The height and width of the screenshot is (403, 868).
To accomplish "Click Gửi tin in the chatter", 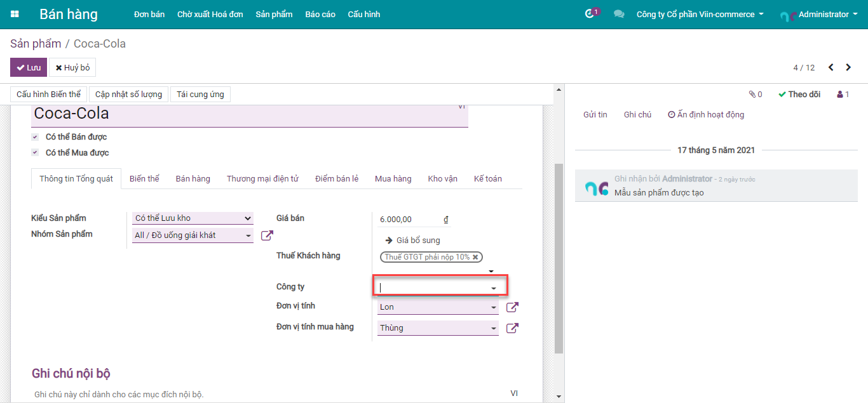I will [595, 115].
